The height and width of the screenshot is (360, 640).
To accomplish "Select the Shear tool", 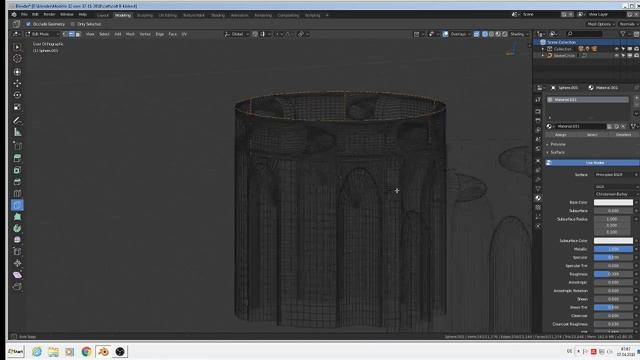I will 17,275.
